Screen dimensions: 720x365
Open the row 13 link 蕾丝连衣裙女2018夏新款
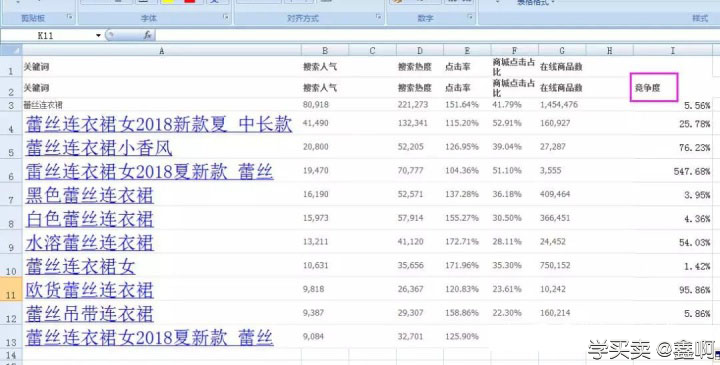(149, 337)
